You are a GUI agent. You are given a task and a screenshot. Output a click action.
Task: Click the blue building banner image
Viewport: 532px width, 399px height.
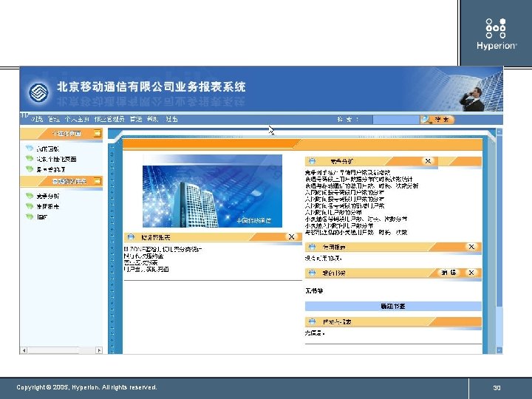click(x=212, y=191)
